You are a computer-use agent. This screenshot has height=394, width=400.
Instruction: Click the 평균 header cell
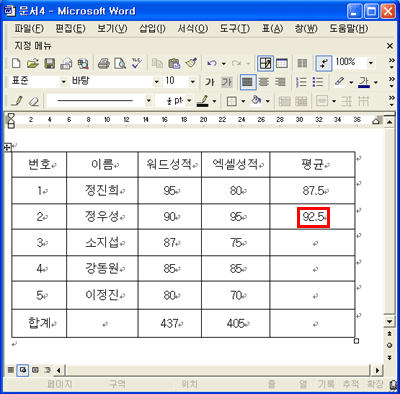tap(312, 164)
